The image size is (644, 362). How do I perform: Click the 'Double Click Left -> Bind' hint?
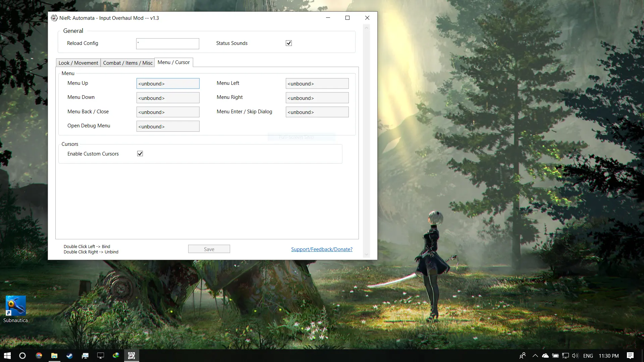(x=87, y=246)
